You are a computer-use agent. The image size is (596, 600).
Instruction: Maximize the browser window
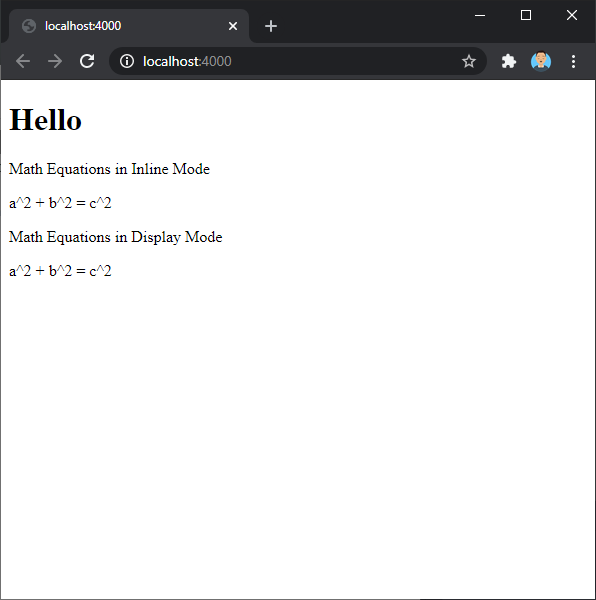(x=526, y=15)
